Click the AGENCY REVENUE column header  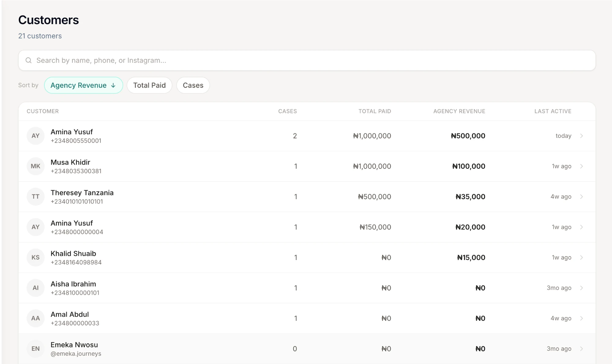pos(459,111)
